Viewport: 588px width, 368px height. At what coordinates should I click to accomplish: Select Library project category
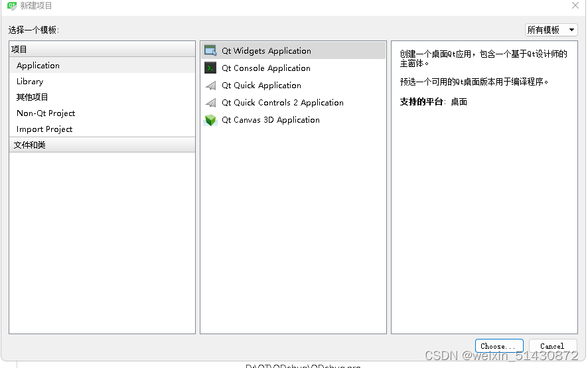click(102, 82)
